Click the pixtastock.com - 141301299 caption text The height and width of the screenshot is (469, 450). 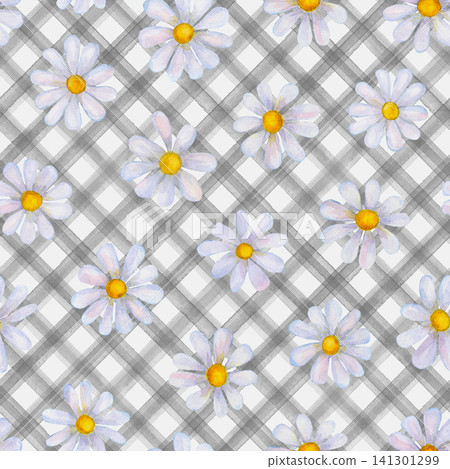354,461
